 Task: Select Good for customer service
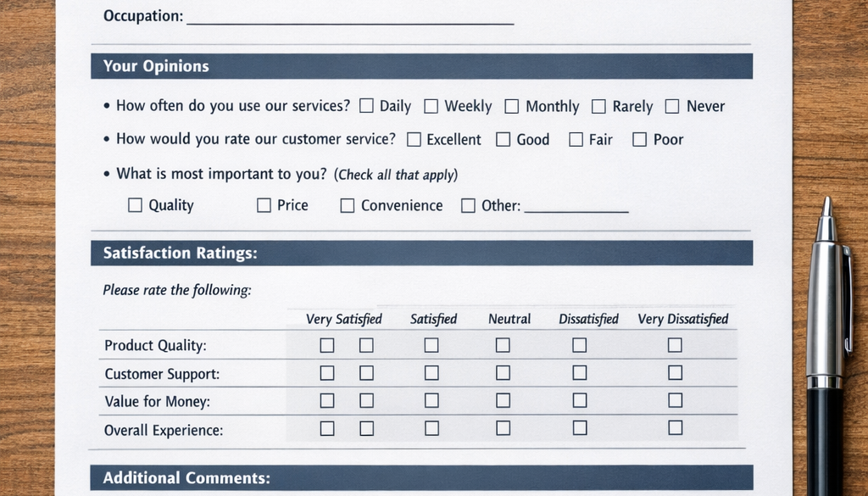coord(504,139)
